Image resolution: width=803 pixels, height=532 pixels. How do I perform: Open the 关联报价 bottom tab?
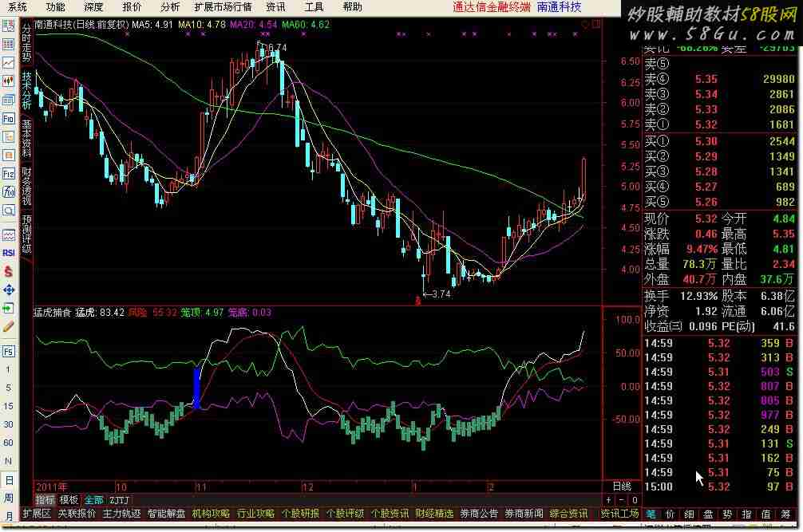[x=77, y=514]
